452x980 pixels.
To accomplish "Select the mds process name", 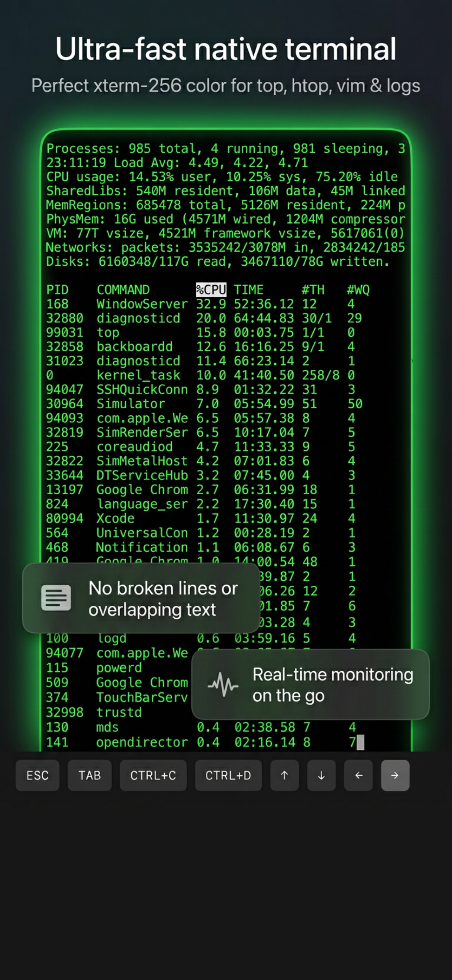I will pos(107,727).
